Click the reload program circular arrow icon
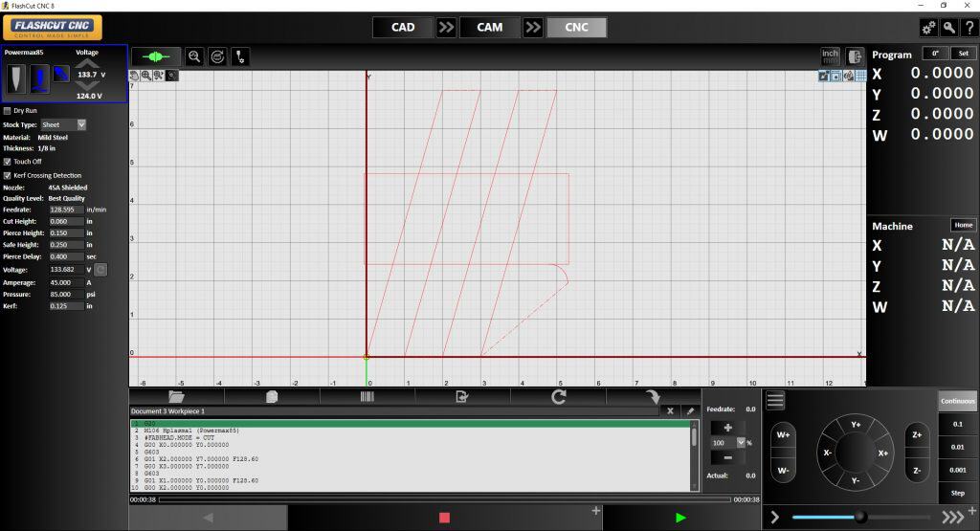Screen dimensions: 980x531 [x=558, y=396]
